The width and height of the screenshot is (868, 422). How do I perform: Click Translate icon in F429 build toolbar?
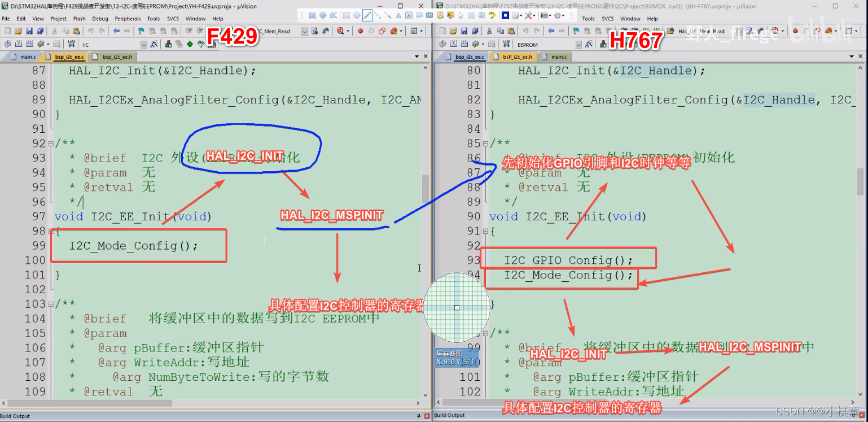[8, 44]
